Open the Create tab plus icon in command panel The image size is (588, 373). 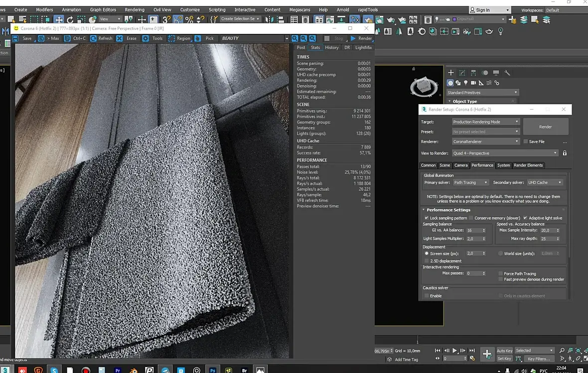click(451, 73)
